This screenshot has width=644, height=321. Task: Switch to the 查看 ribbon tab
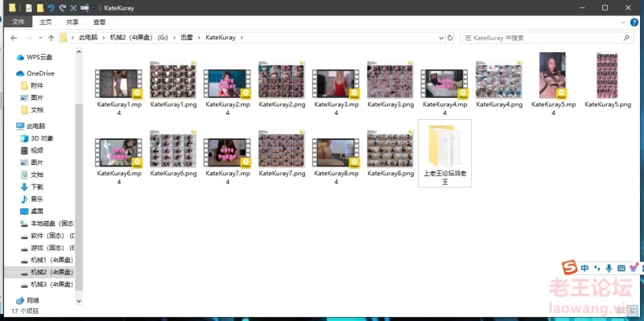click(99, 22)
